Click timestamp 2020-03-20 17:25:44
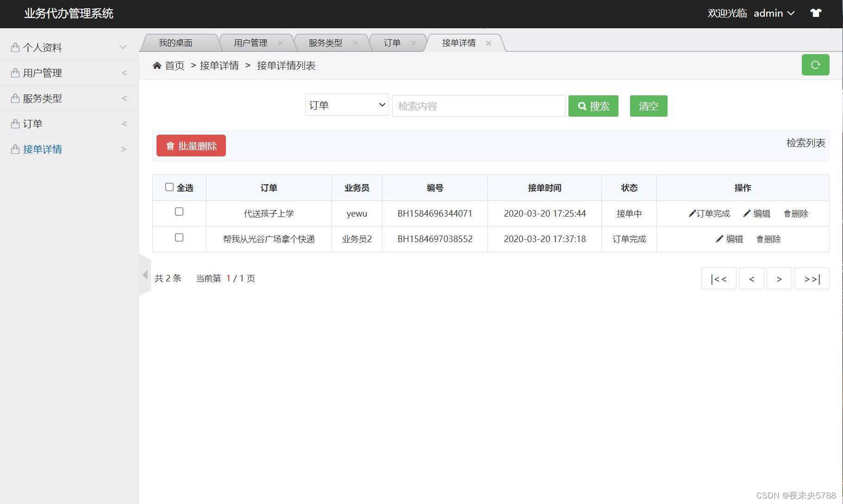Viewport: 843px width, 504px height. 544,213
